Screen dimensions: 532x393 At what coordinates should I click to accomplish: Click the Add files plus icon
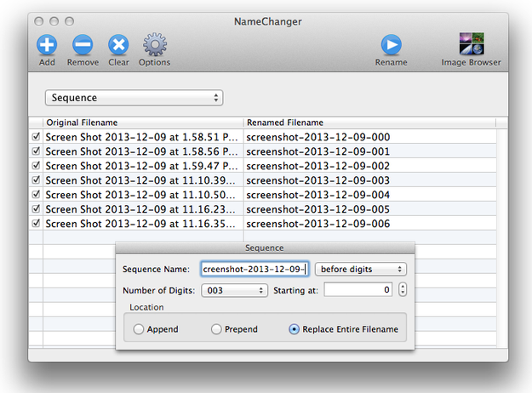click(47, 45)
